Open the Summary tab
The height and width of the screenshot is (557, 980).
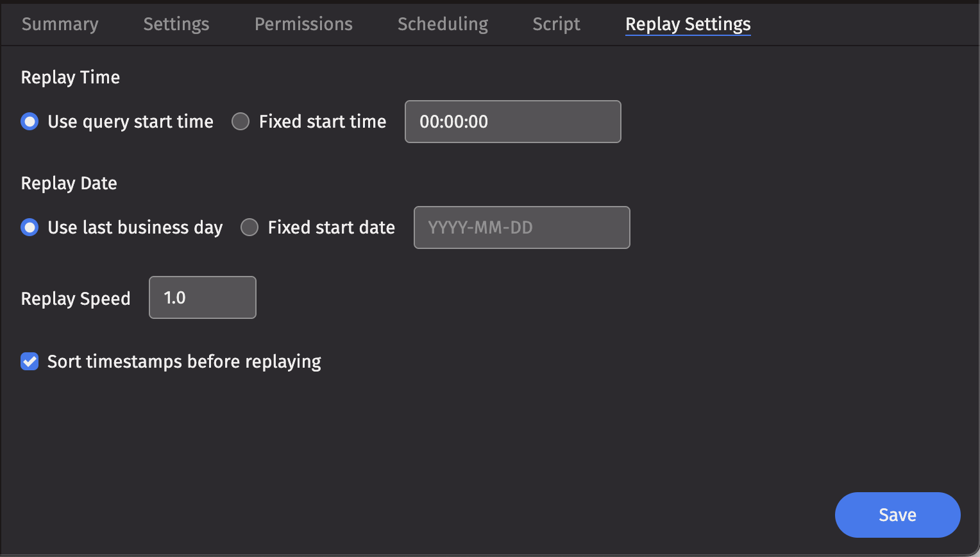pyautogui.click(x=60, y=24)
